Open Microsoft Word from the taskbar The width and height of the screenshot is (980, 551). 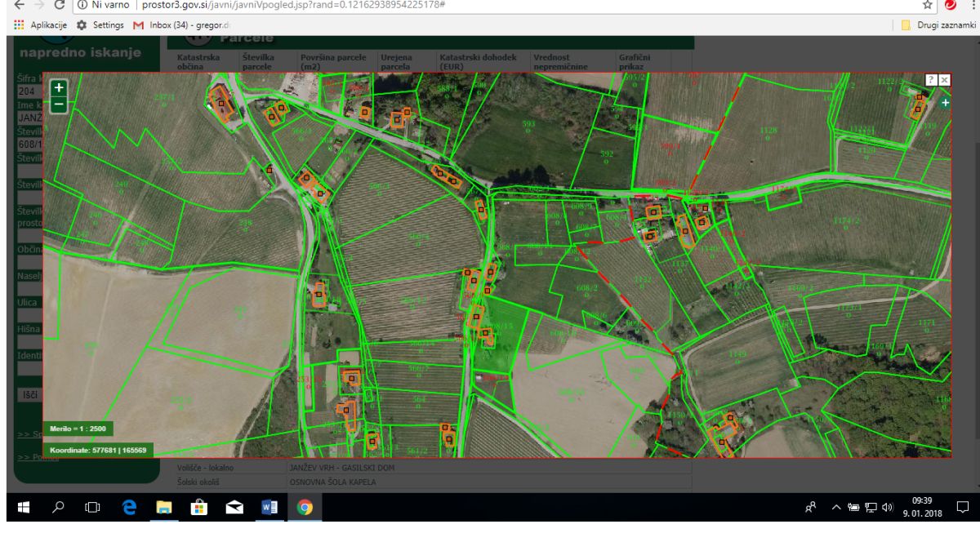(x=269, y=507)
